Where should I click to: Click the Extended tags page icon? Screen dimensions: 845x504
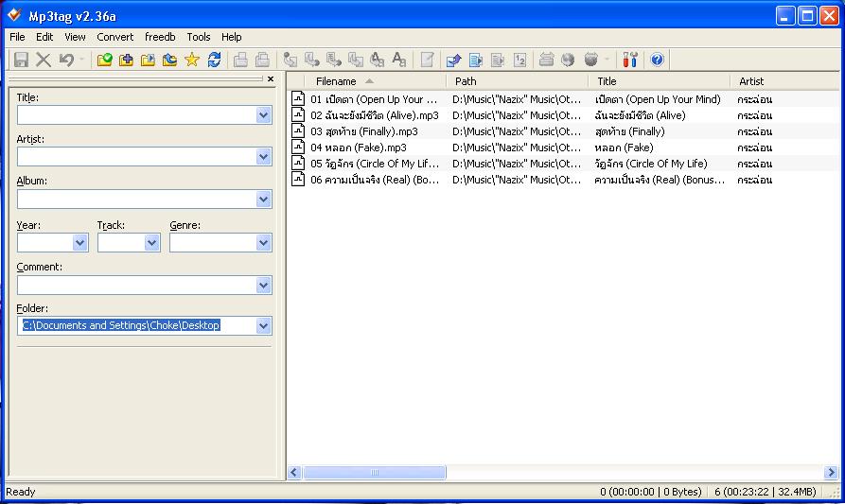(428, 60)
